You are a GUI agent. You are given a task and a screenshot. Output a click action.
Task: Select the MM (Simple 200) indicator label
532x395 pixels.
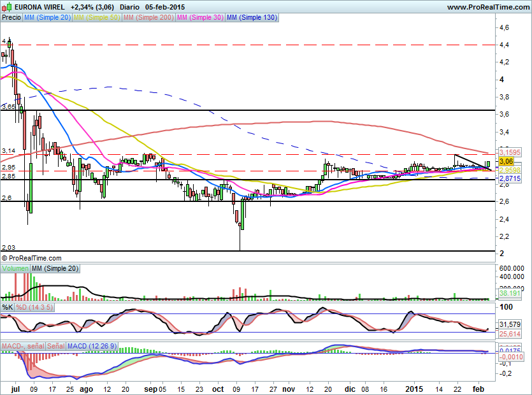coord(147,18)
